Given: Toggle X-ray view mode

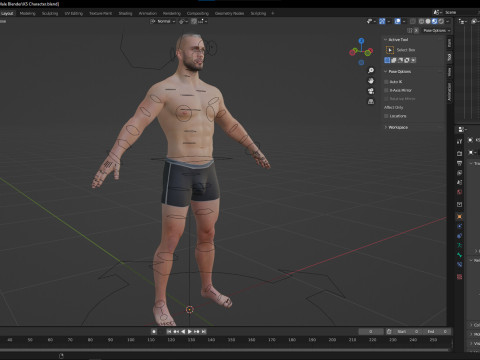Looking at the screenshot, I should click(413, 21).
